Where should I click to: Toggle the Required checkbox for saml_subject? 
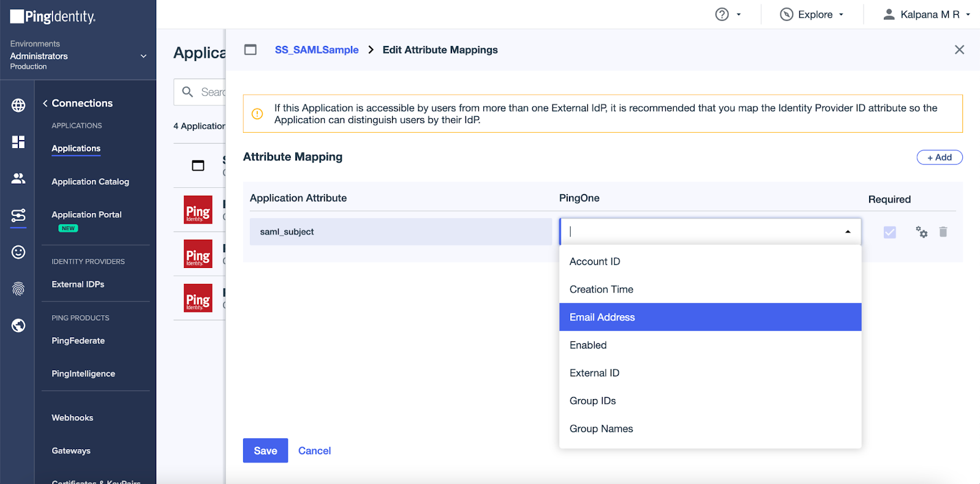click(x=889, y=232)
